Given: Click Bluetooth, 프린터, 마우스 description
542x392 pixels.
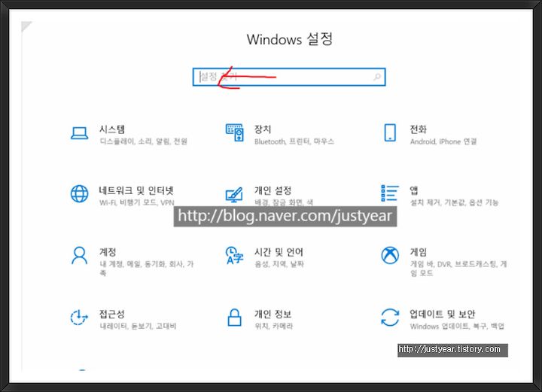Looking at the screenshot, I should (294, 141).
